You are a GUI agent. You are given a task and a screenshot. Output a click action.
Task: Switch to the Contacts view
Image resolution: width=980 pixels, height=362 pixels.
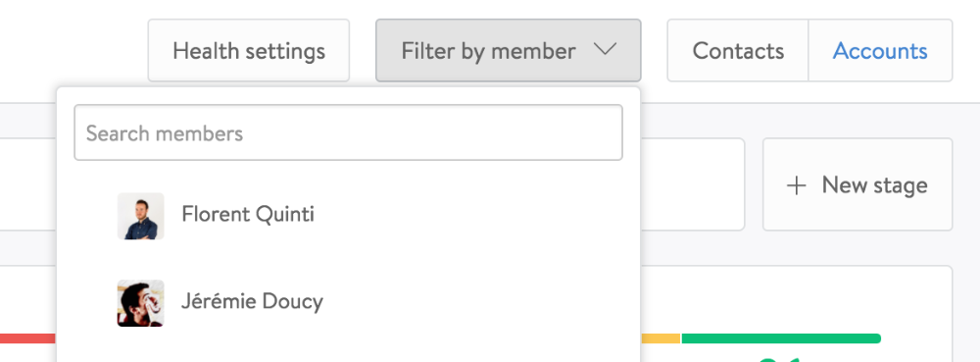point(738,50)
